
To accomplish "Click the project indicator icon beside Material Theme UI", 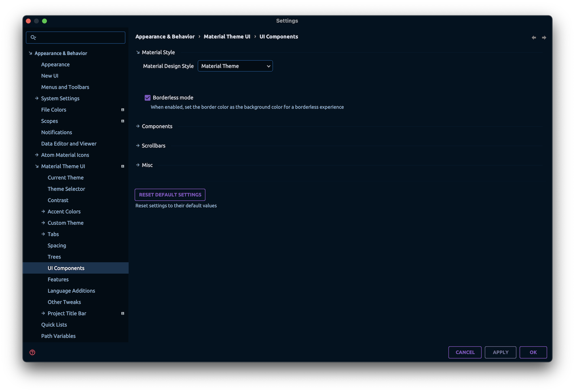I will 123,166.
